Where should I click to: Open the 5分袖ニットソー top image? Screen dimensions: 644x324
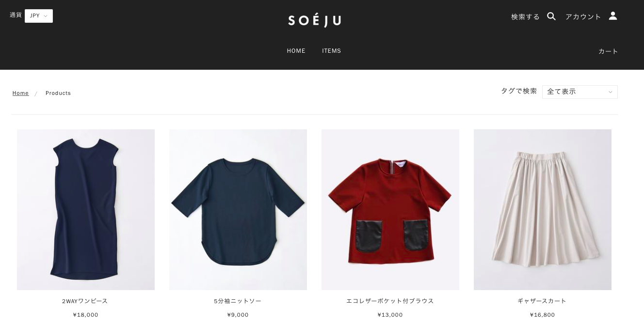tap(238, 210)
